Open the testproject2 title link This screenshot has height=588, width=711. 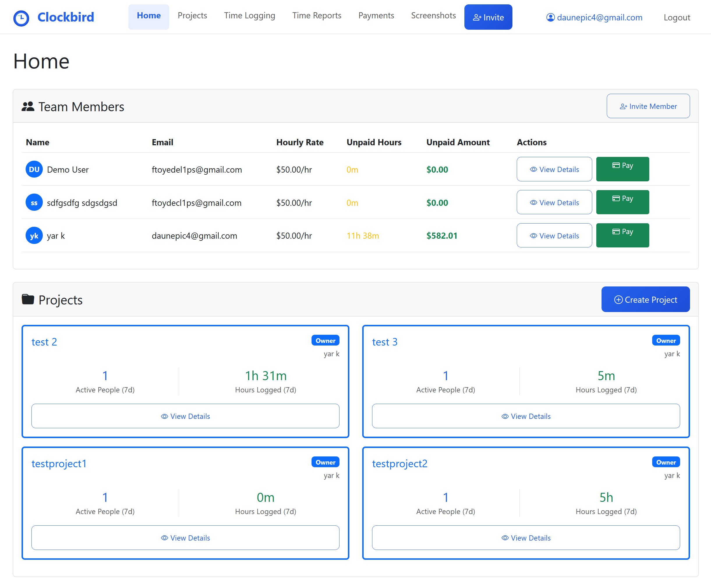pyautogui.click(x=399, y=463)
